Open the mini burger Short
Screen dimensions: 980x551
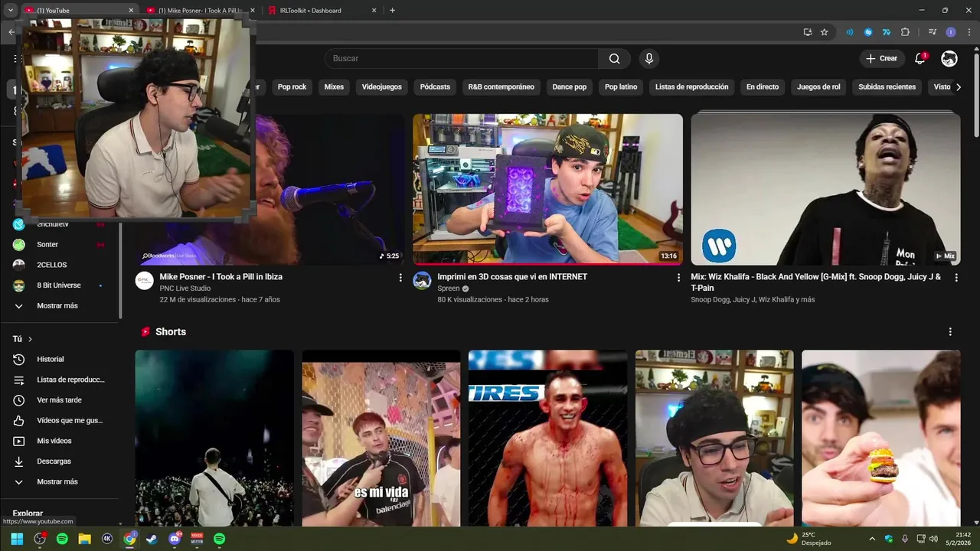coord(881,439)
